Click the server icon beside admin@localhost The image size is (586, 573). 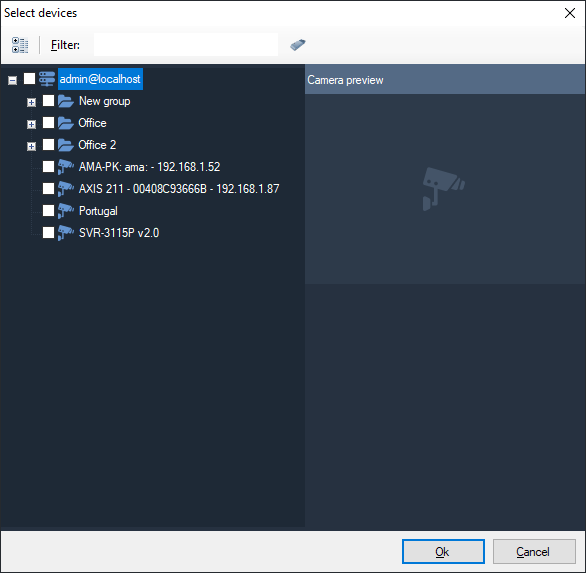coord(47,79)
